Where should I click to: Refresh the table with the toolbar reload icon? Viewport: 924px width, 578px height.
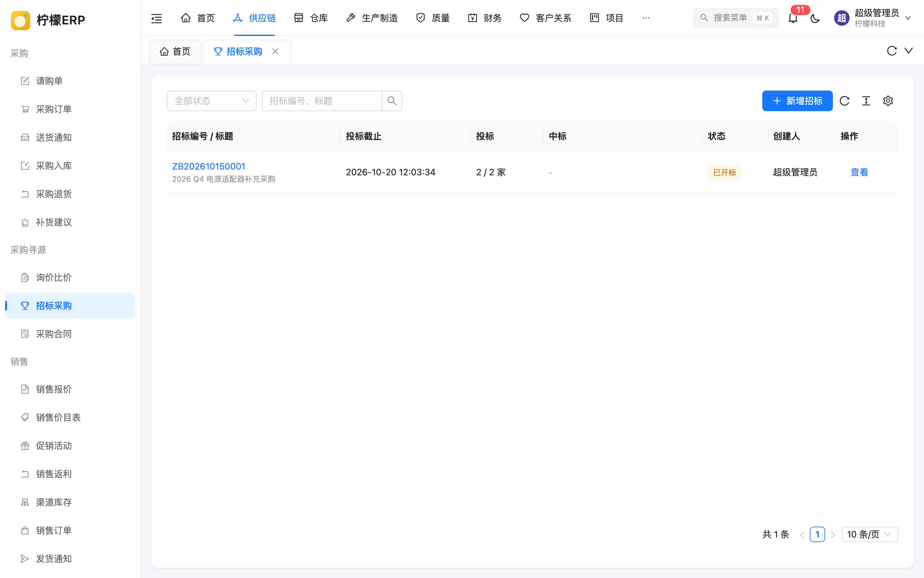click(844, 101)
